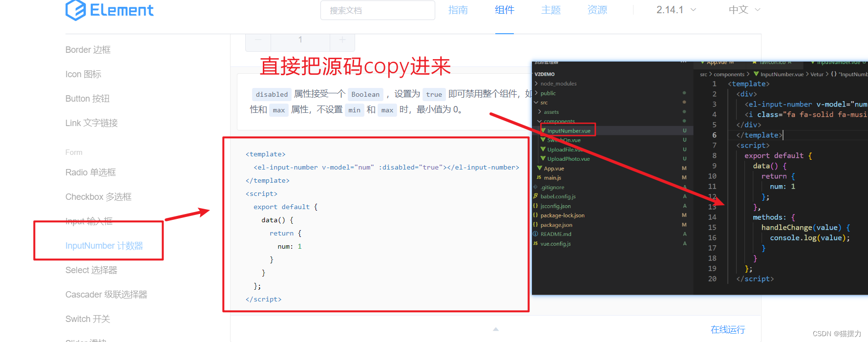Go to Icon 图标 in sidebar
Screen dimensions: 868x342
pyautogui.click(x=83, y=74)
